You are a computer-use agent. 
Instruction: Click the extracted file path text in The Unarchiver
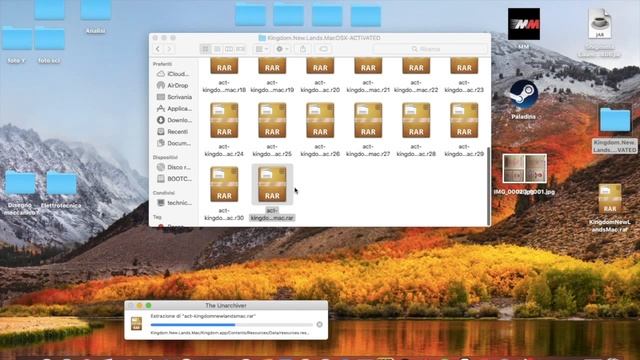[230, 333]
